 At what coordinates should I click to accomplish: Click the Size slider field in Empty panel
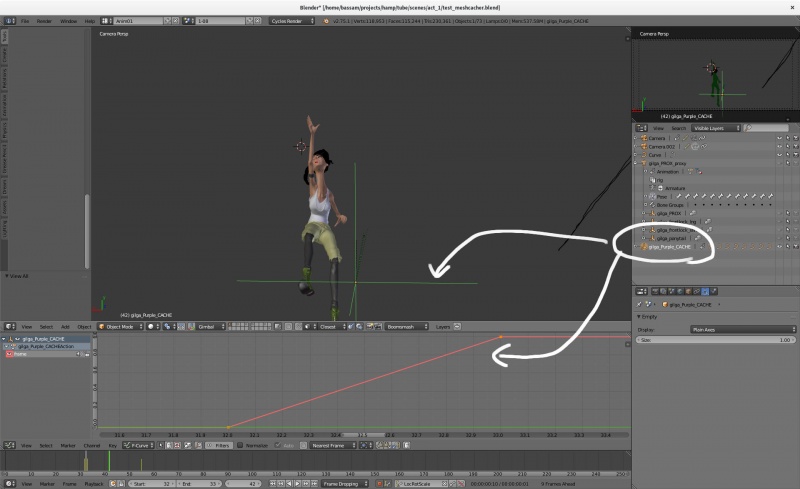coord(715,340)
